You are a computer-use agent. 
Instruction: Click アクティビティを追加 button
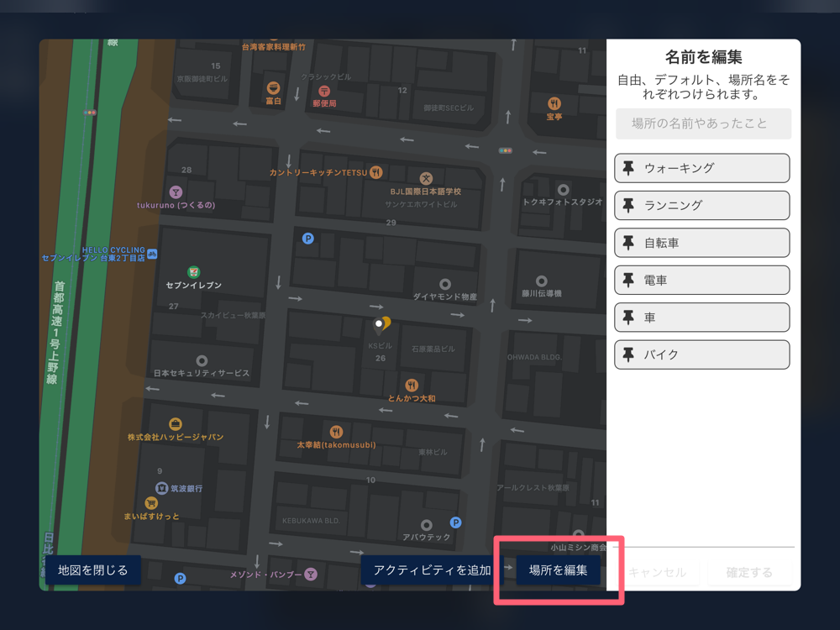point(432,570)
